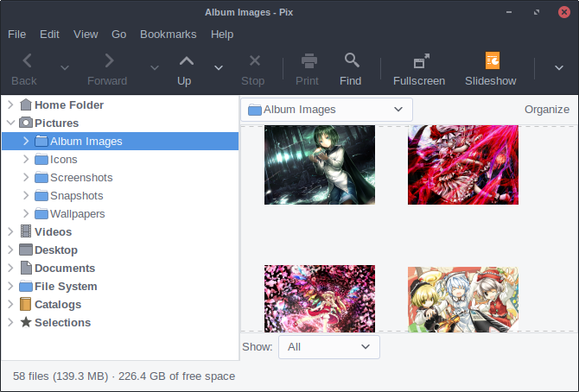
Task: Click the Screenshots folder icon
Action: 41,178
